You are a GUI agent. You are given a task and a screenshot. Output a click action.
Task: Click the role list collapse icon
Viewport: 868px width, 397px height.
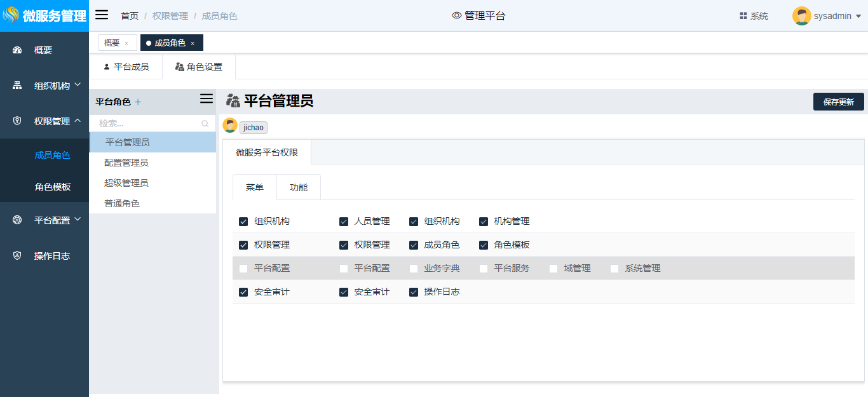[206, 98]
